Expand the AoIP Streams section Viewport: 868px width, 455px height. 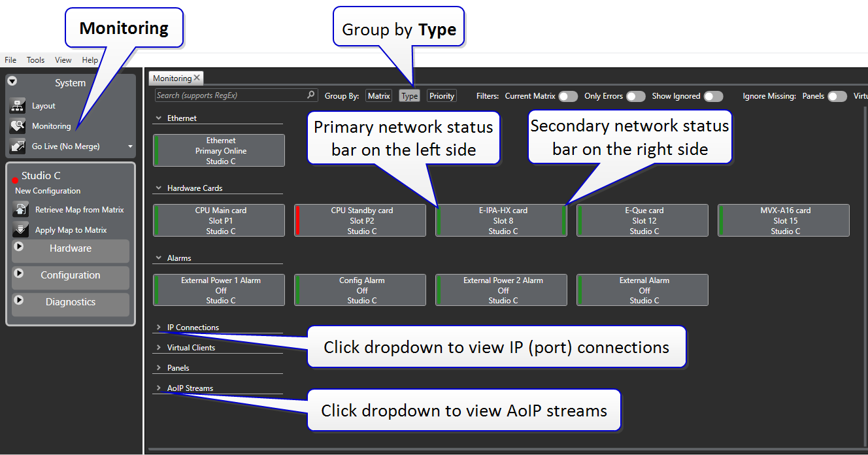click(x=158, y=388)
